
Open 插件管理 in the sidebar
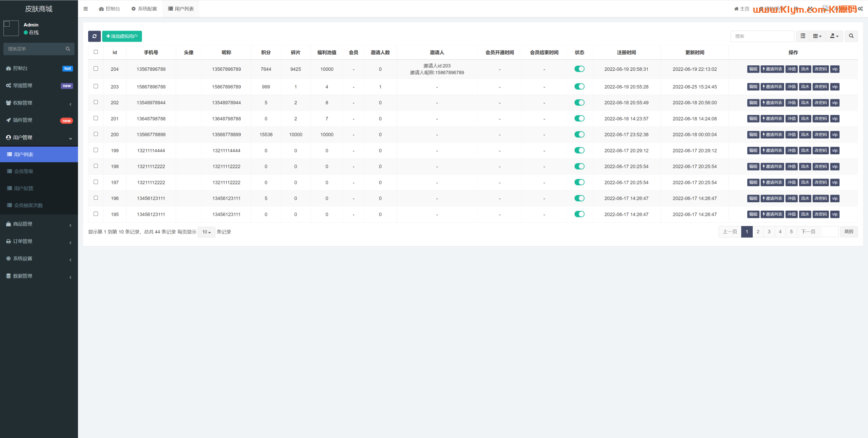pos(39,120)
